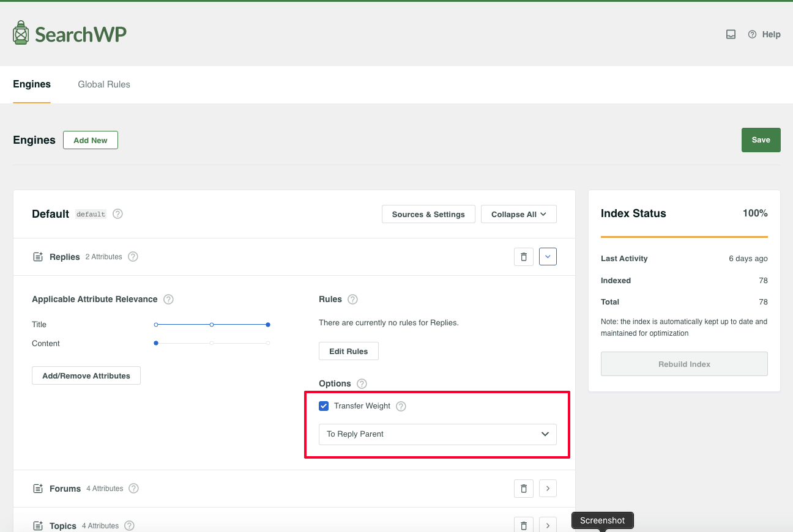Viewport: 793px width, 532px height.
Task: Open help tooltip next to Default engine
Action: 117,214
